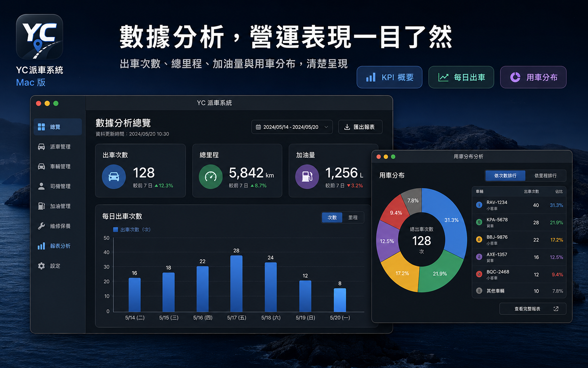
Task: Click the yellow 17.2% donut segment
Action: pyautogui.click(x=402, y=273)
